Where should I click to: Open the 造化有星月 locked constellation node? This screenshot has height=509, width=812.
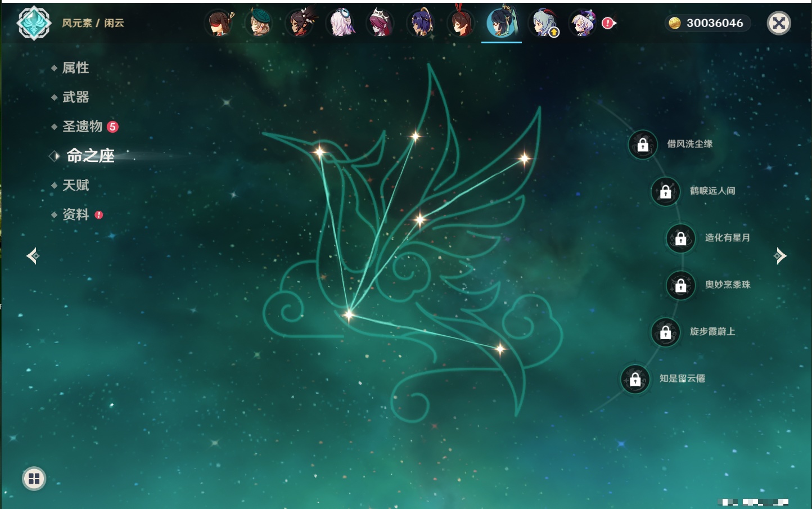[681, 238]
